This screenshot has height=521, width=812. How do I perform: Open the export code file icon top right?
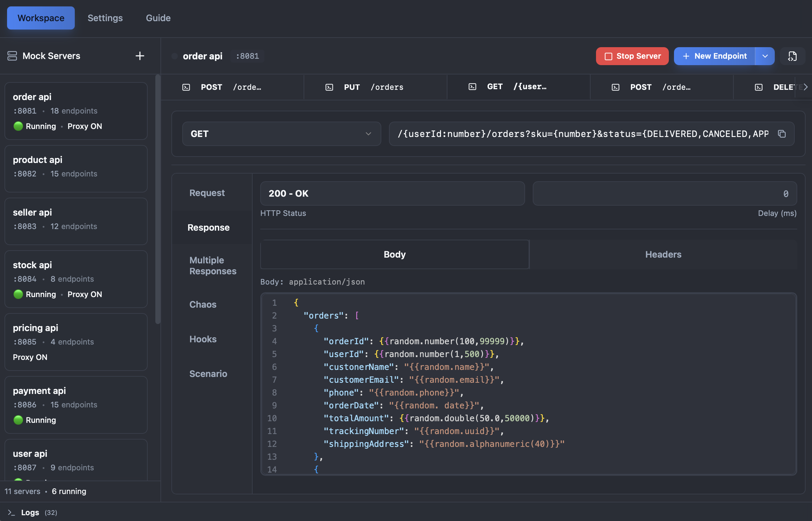pos(792,56)
